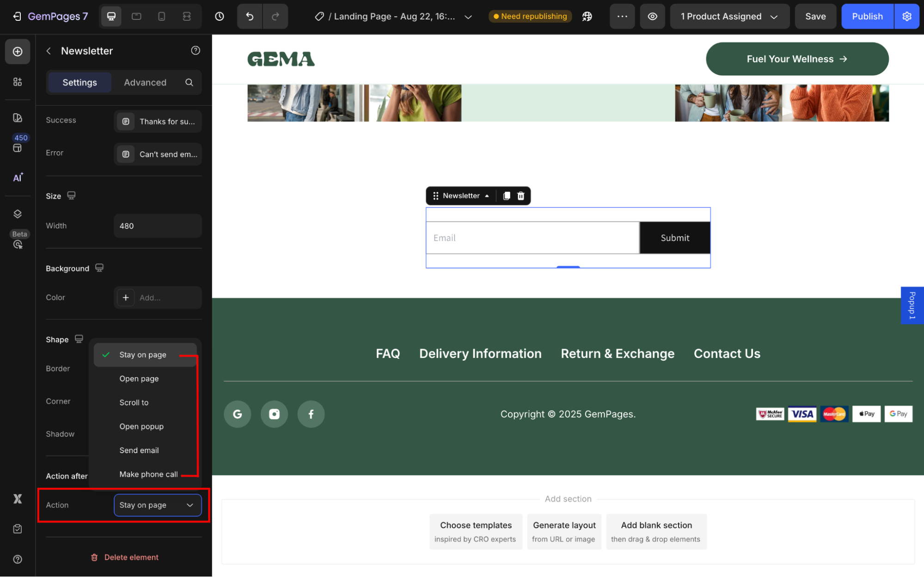Click the undo arrow icon
924x577 pixels.
pos(250,17)
